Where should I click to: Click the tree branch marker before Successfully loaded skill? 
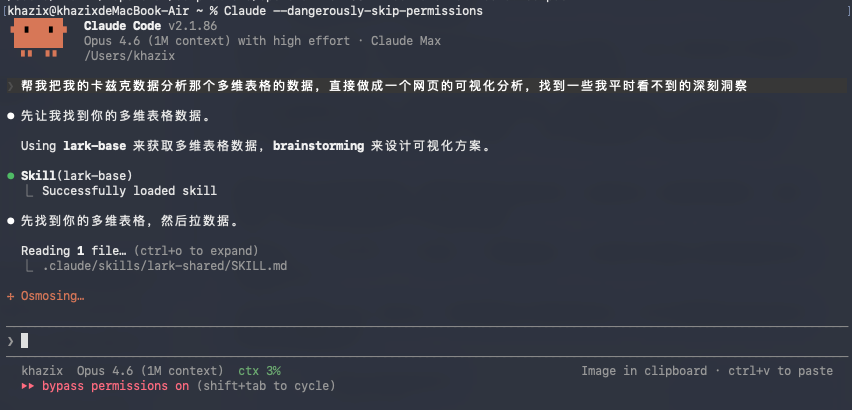pyautogui.click(x=30, y=191)
